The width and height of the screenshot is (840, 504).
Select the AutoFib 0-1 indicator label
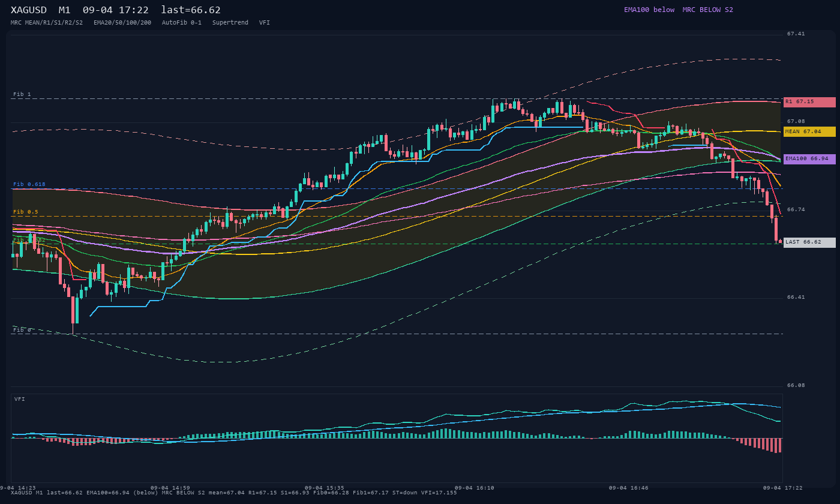point(182,23)
